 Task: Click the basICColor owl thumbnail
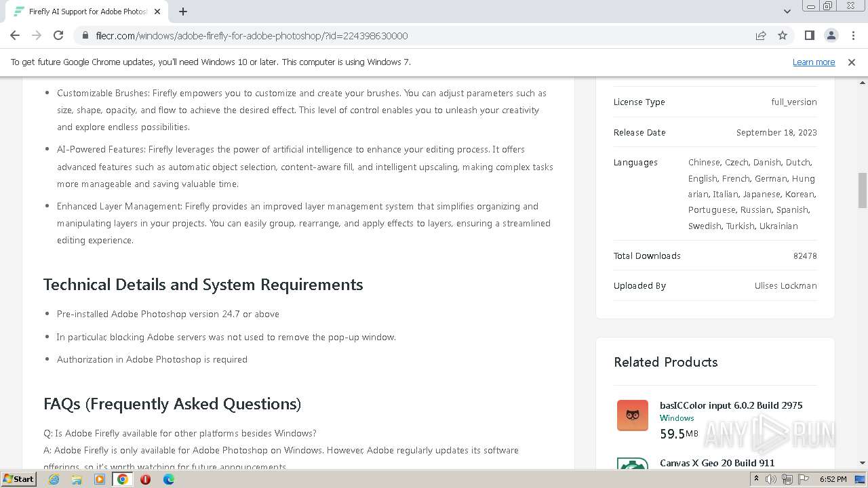(x=633, y=415)
